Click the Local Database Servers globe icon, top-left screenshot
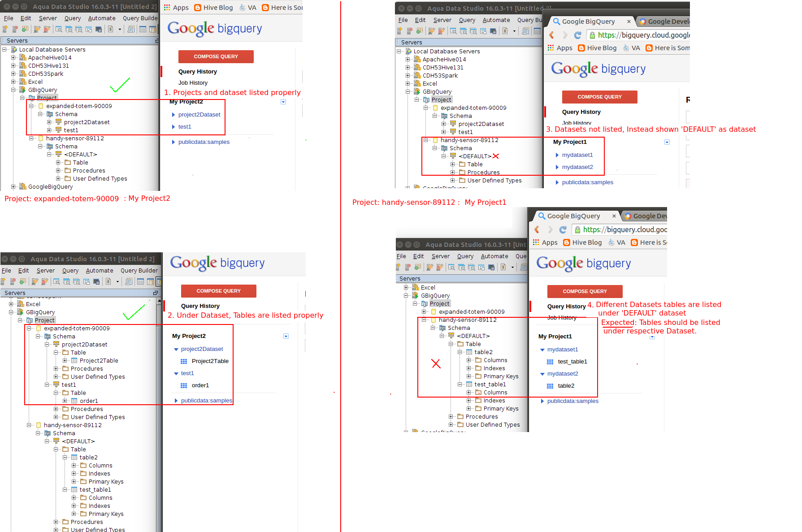Viewport: 802px width, 532px height. click(14, 49)
